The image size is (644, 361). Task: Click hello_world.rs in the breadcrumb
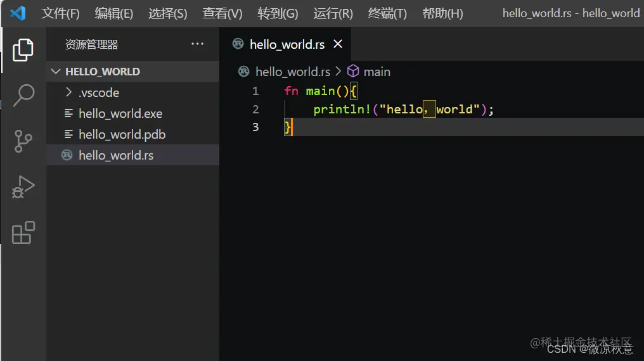tap(292, 72)
